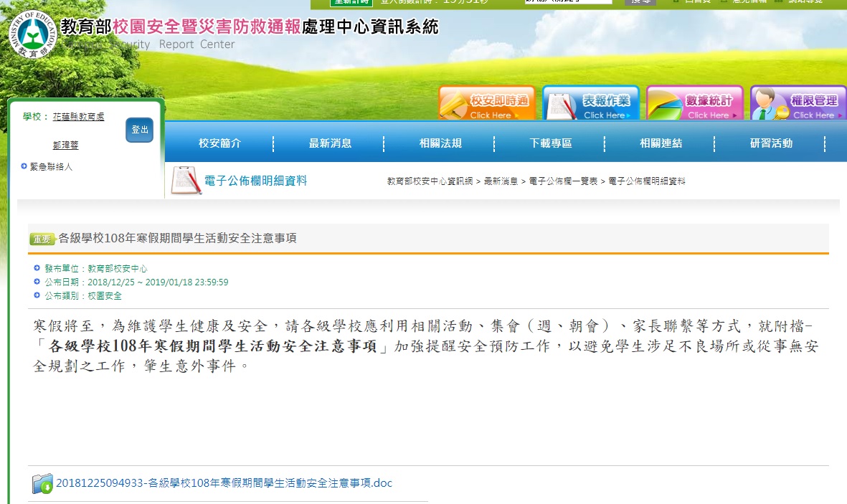This screenshot has height=504, width=847.
Task: Click the green 重要 tag badge
Action: coord(42,239)
